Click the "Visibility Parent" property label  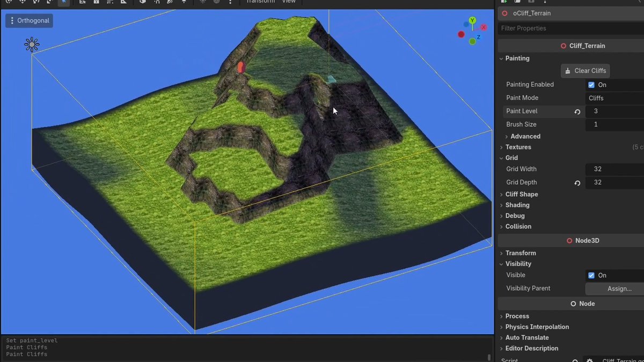coord(528,289)
